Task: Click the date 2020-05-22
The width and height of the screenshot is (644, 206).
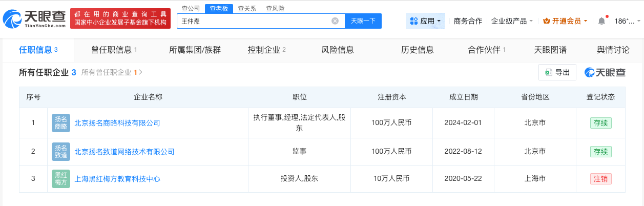Action: pyautogui.click(x=464, y=179)
